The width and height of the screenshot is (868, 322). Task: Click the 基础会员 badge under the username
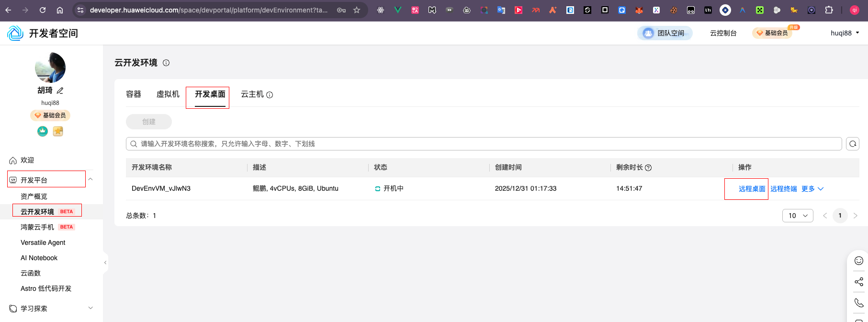click(50, 115)
